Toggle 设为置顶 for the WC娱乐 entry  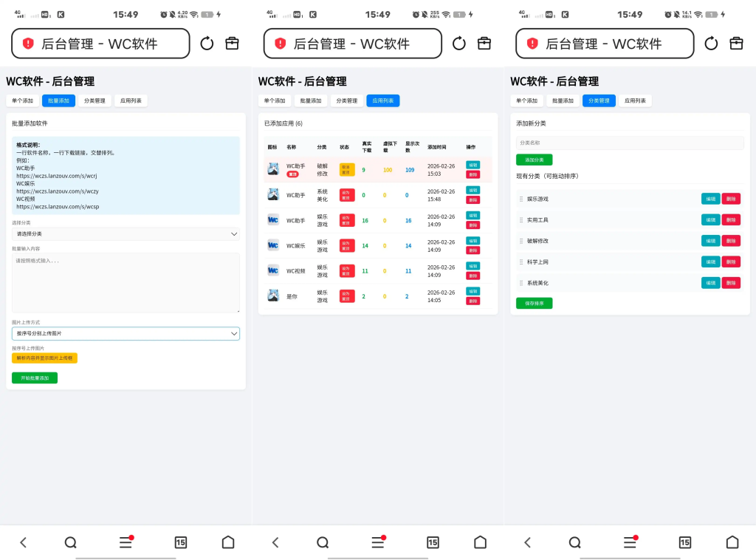coord(346,245)
